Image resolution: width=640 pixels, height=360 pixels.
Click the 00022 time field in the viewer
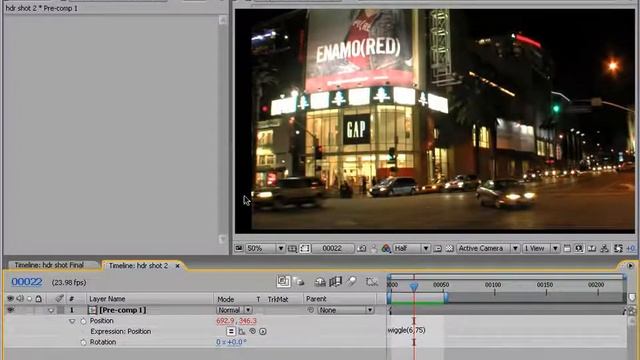(x=332, y=248)
